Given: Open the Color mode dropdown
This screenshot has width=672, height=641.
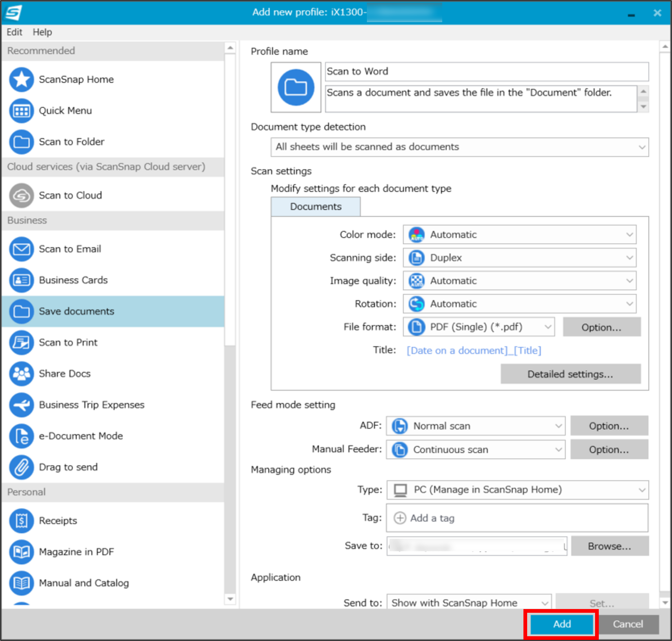Looking at the screenshot, I should point(519,235).
